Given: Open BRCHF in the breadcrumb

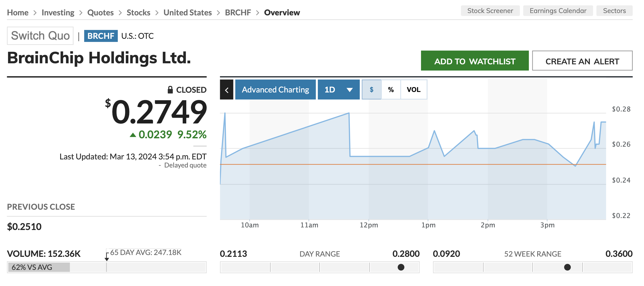Looking at the screenshot, I should point(238,13).
